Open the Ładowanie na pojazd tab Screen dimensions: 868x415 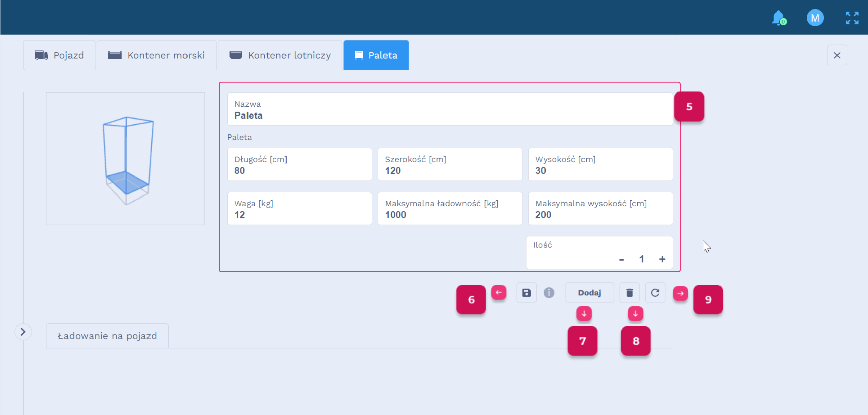pos(107,336)
